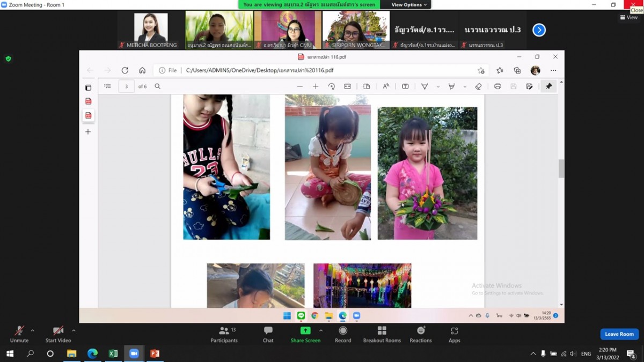
Task: Select SIRIPORN WONGTAK video thumbnail
Action: click(355, 31)
